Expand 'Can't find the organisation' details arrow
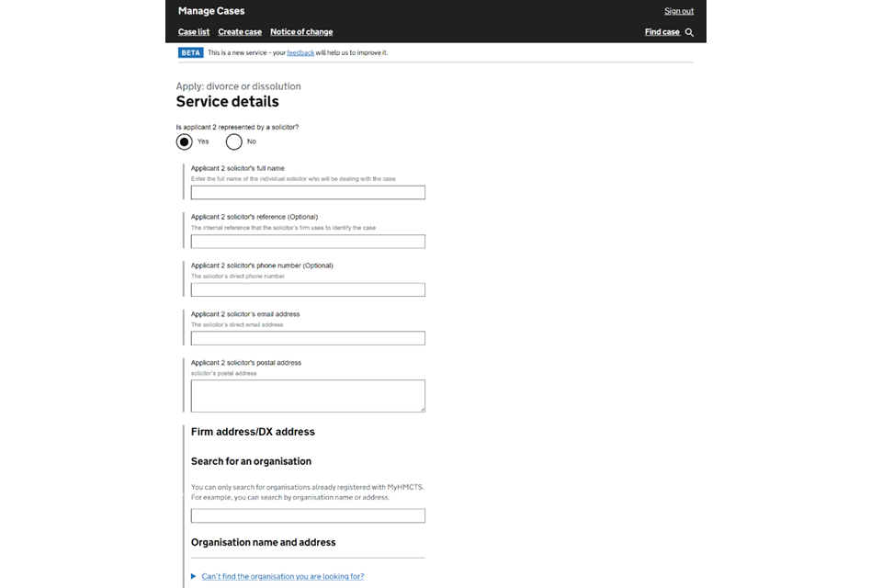This screenshot has height=588, width=882. (x=194, y=576)
